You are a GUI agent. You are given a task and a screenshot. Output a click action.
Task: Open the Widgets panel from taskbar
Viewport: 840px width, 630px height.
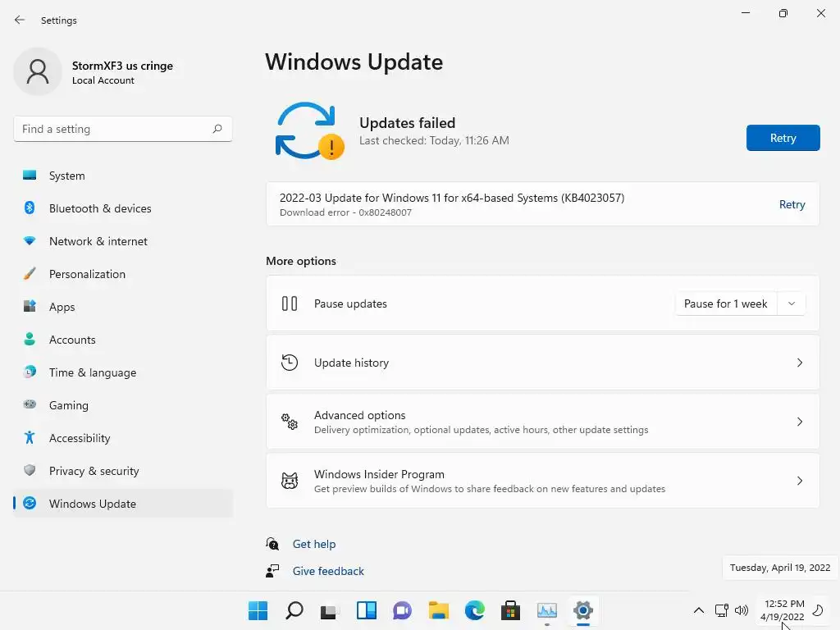tap(367, 610)
